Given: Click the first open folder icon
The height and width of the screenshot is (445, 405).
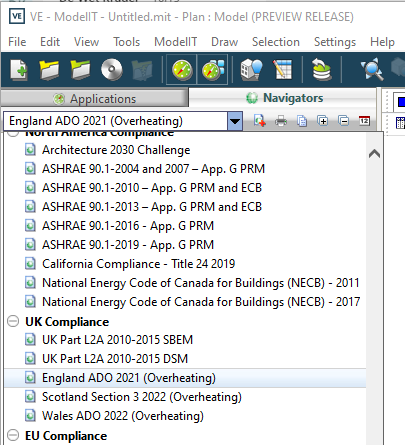Looking at the screenshot, I should pos(49,70).
